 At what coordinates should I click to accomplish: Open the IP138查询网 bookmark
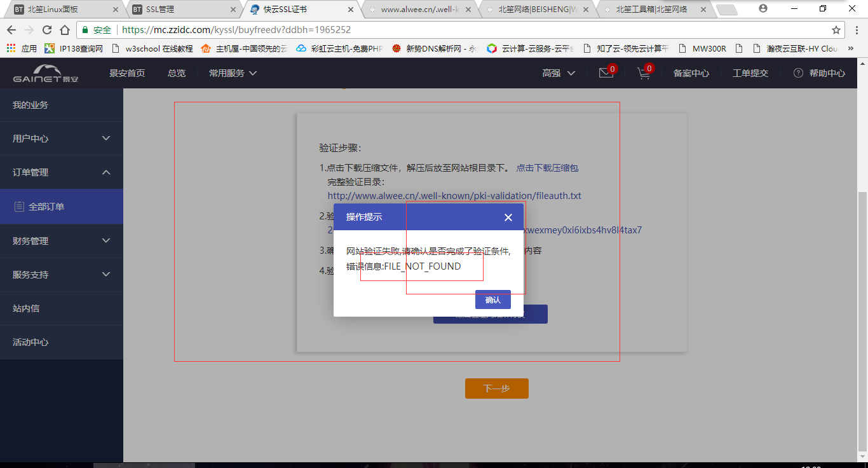pyautogui.click(x=74, y=48)
